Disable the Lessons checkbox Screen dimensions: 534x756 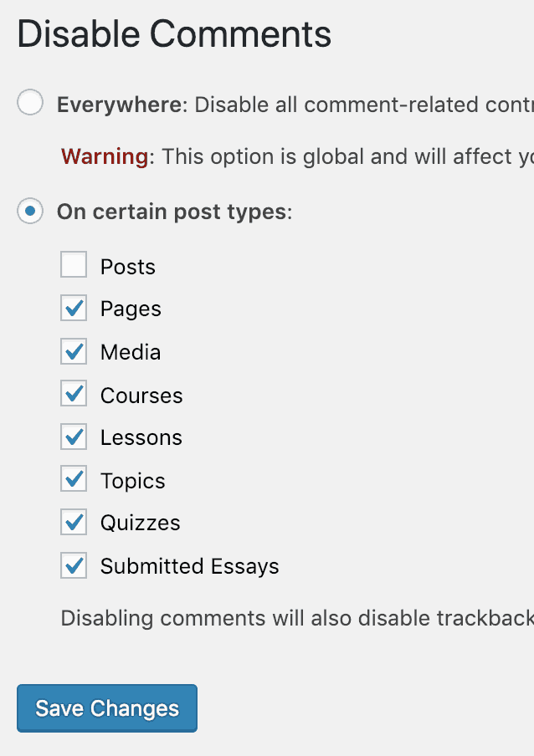[x=74, y=437]
